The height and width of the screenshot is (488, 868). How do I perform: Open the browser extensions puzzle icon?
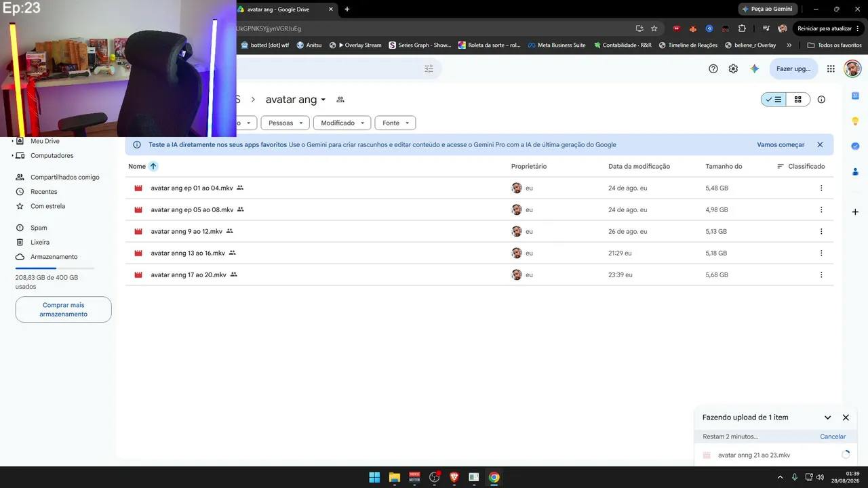(742, 28)
